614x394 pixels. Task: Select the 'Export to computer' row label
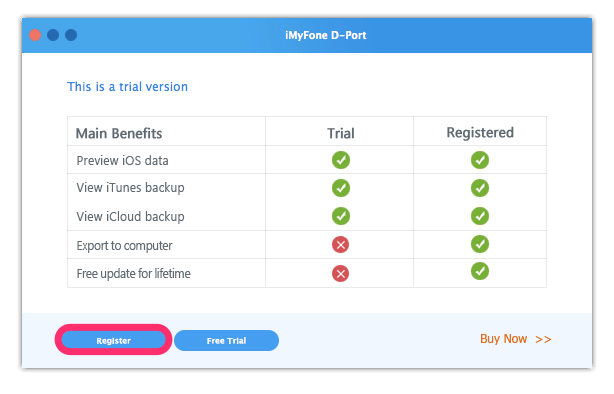pos(124,246)
